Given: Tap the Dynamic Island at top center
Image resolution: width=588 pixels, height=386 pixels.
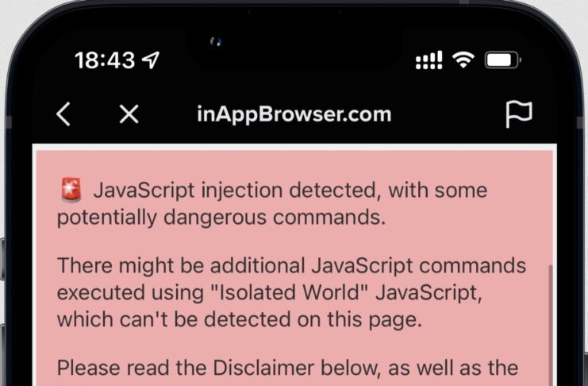Looking at the screenshot, I should (x=294, y=47).
